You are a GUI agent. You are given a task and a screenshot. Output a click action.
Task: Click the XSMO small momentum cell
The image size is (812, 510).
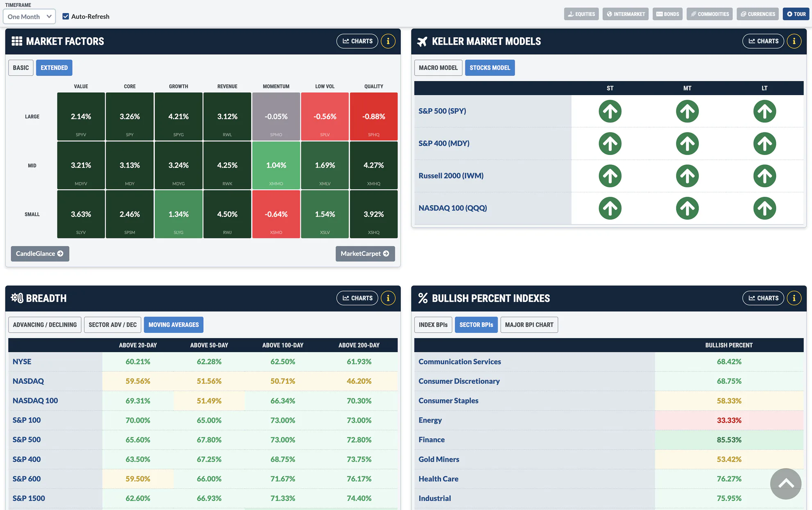(x=276, y=214)
